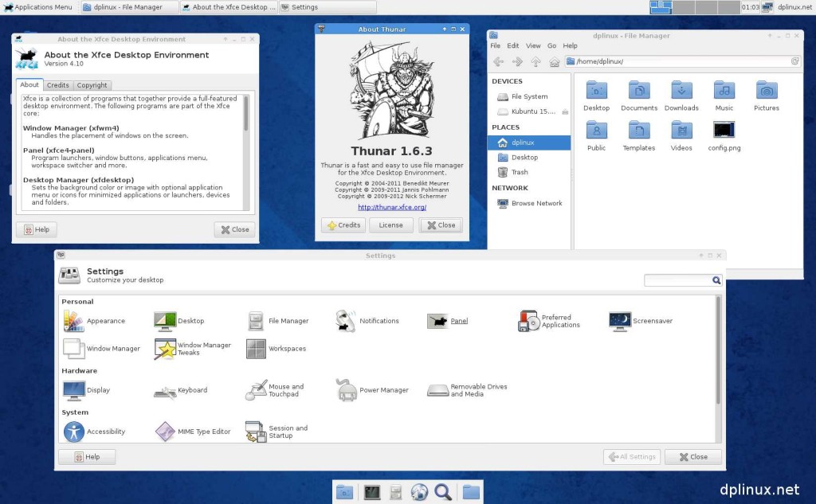The width and height of the screenshot is (816, 504).
Task: Open the Edit menu in the File Manager
Action: click(512, 45)
